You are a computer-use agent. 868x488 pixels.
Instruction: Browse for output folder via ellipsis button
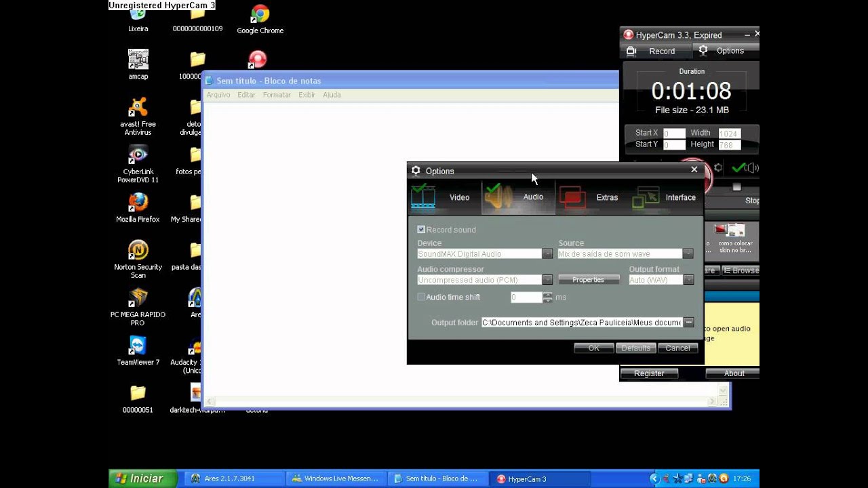point(689,323)
